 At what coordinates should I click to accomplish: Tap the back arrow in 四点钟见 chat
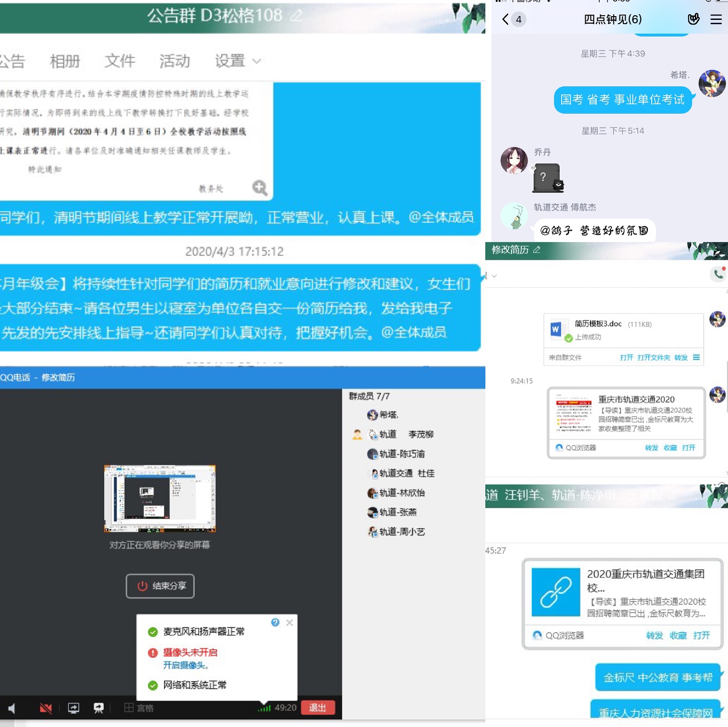[x=505, y=19]
